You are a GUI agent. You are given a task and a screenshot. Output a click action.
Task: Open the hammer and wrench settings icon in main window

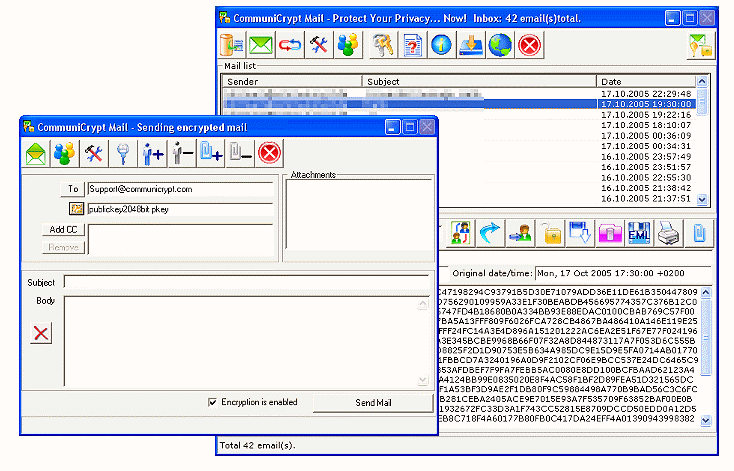coord(319,45)
